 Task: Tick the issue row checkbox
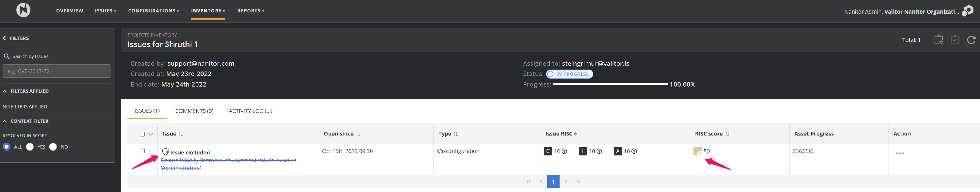tap(142, 151)
